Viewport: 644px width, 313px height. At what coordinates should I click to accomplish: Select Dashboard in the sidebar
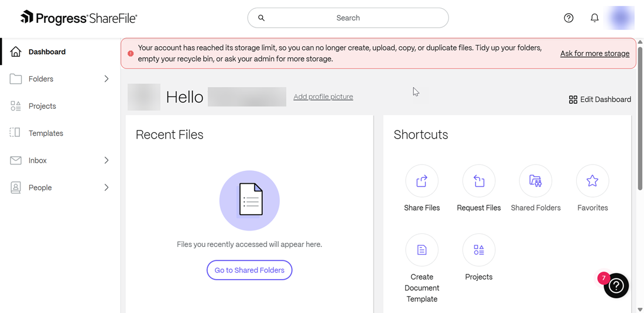click(x=47, y=52)
